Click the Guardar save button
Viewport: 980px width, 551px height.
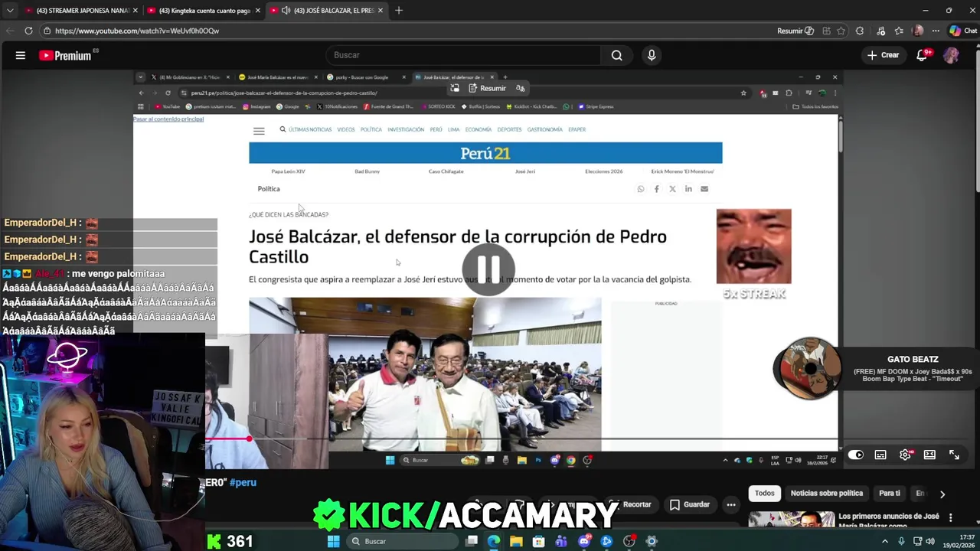click(689, 504)
